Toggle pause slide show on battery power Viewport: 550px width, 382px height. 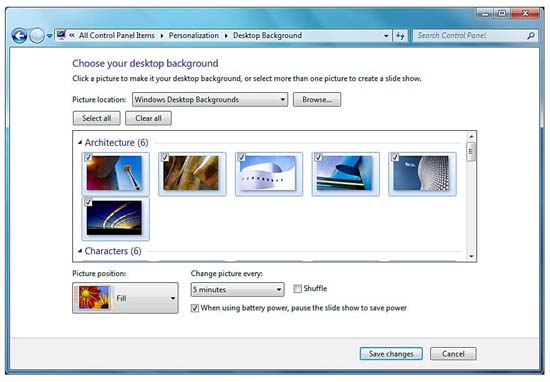click(195, 308)
